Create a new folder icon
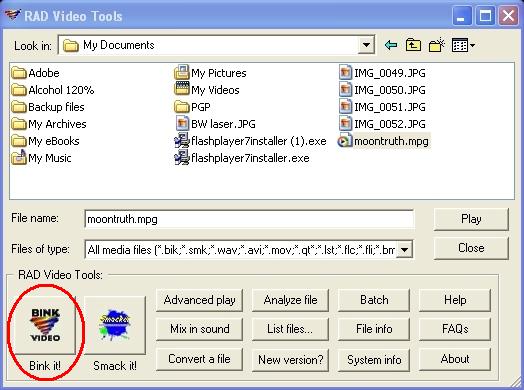 pos(436,45)
